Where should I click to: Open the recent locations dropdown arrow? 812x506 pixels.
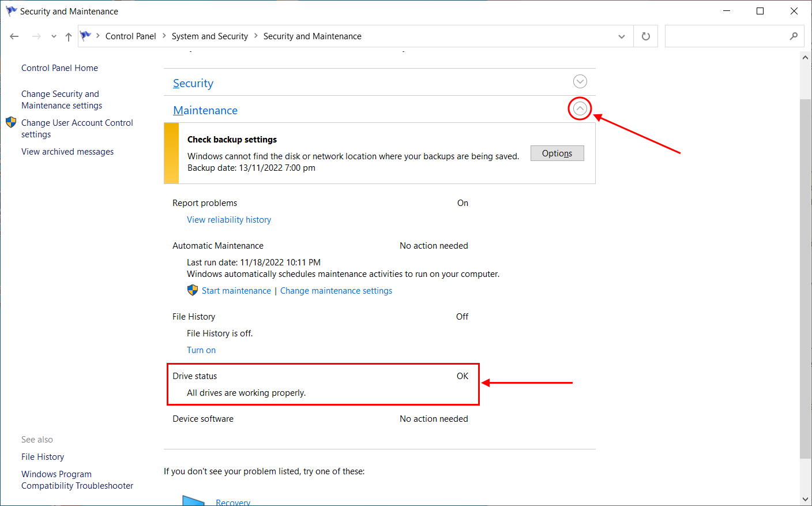pos(54,36)
